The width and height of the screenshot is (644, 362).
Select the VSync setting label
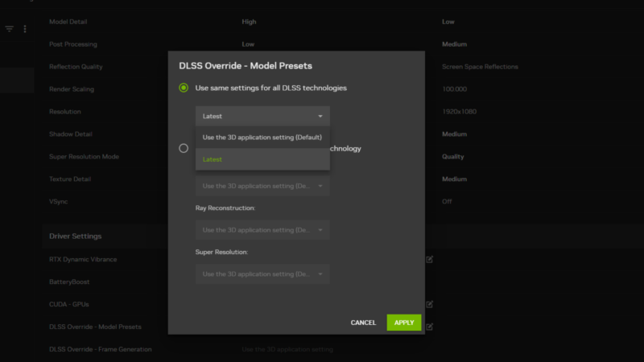[x=58, y=202]
